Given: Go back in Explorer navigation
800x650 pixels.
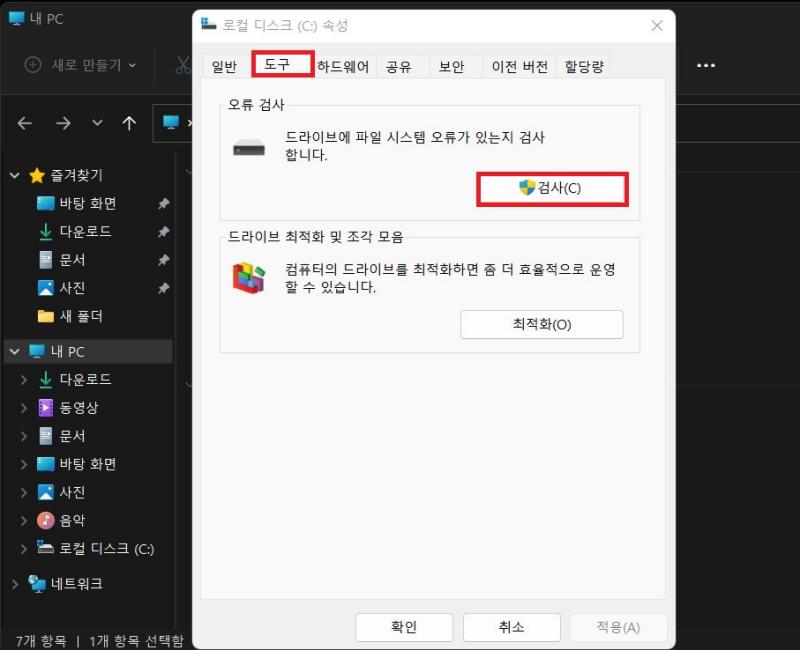Looking at the screenshot, I should (x=24, y=123).
